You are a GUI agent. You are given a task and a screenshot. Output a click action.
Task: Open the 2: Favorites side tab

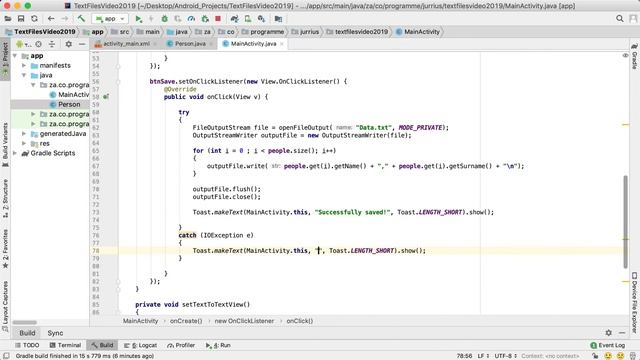(5, 248)
